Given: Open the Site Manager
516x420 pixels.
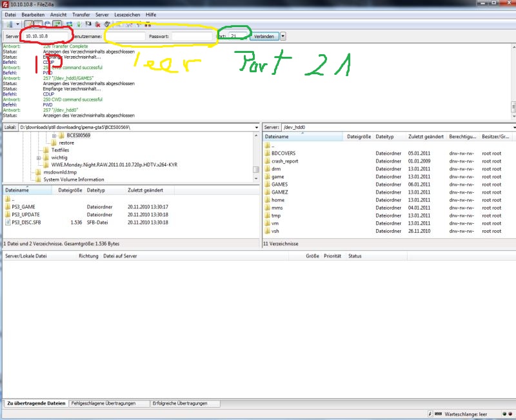Looking at the screenshot, I should coord(10,25).
